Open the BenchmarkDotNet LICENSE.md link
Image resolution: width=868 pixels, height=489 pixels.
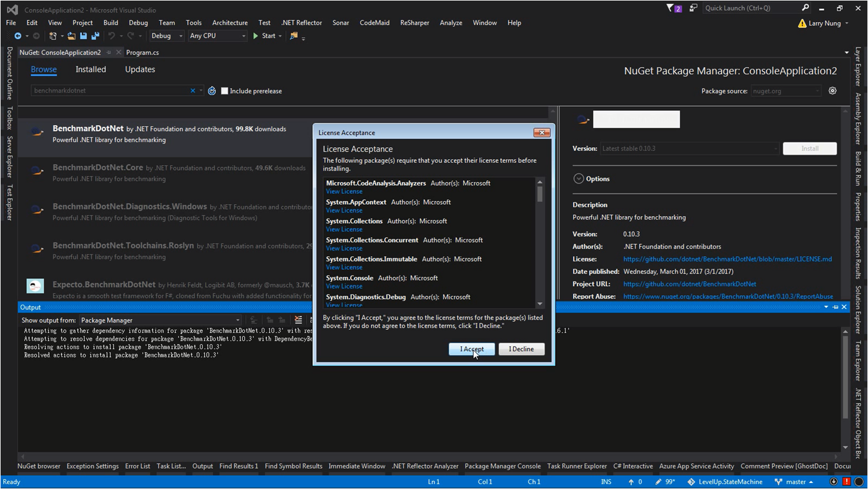pyautogui.click(x=727, y=259)
